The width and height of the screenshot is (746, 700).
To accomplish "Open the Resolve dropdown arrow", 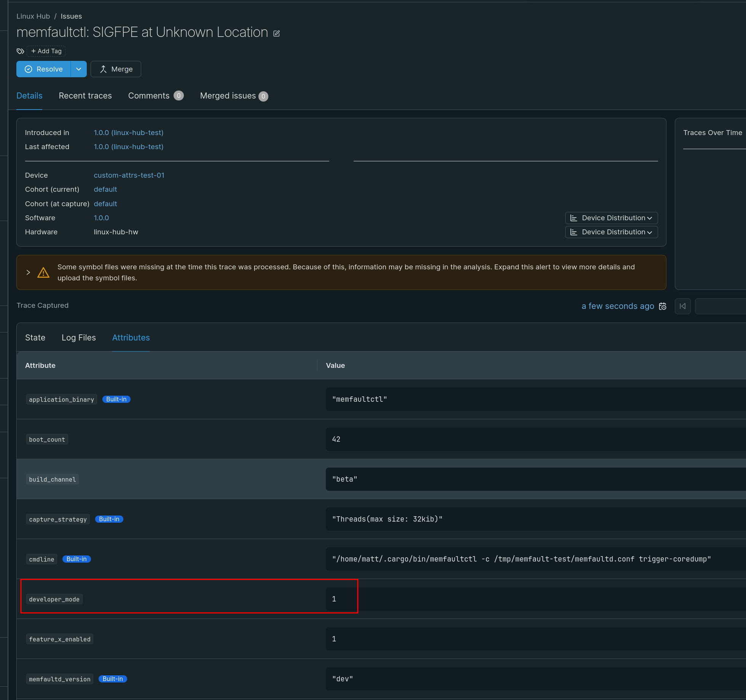I will pos(79,69).
